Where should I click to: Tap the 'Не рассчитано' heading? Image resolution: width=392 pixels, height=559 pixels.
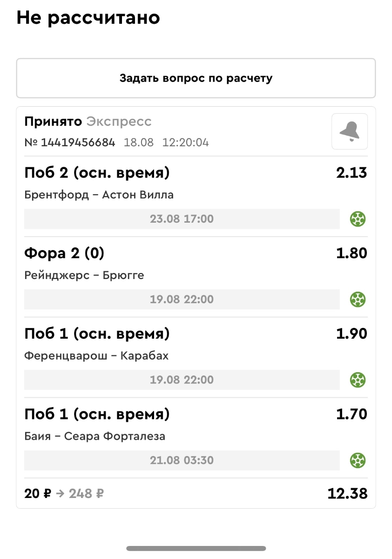pos(88,18)
